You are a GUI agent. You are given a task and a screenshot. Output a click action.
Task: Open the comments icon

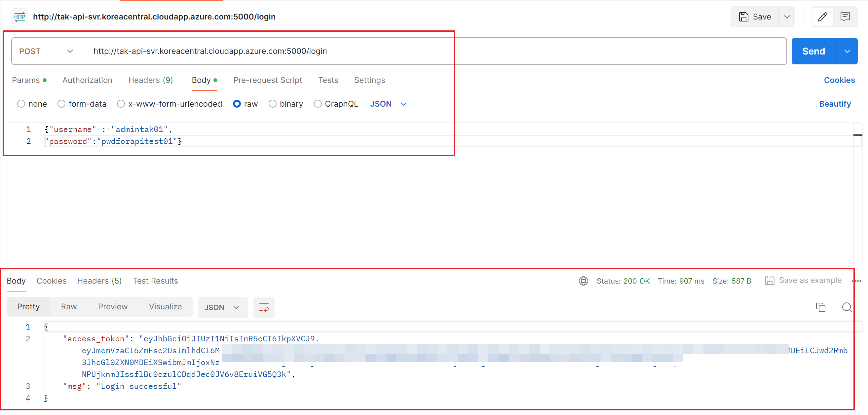pos(845,17)
